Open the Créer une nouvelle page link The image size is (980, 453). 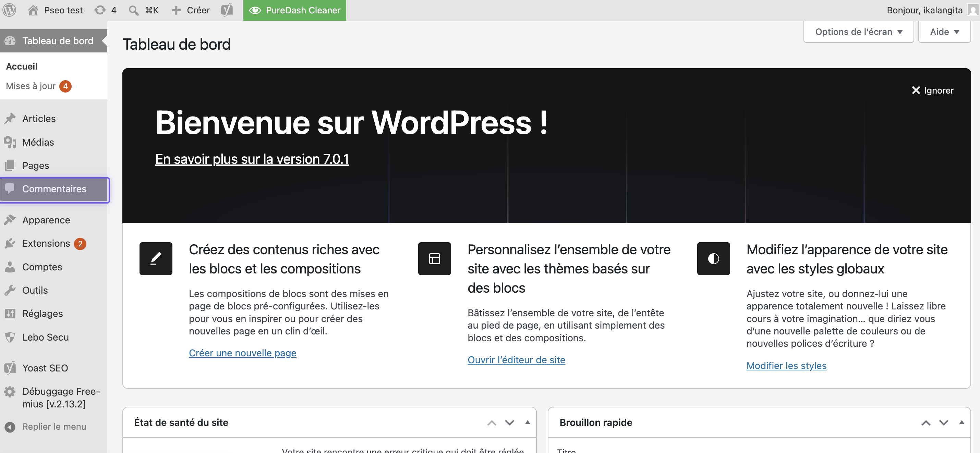tap(242, 353)
